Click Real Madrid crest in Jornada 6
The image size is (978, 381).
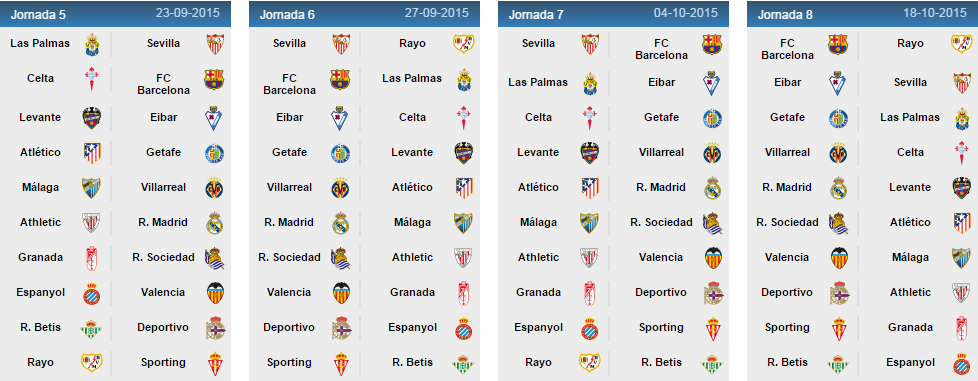[341, 223]
